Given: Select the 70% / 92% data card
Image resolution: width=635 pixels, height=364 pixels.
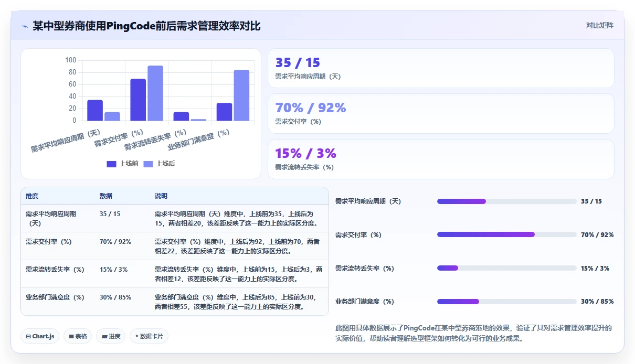Looking at the screenshot, I should pyautogui.click(x=441, y=113).
